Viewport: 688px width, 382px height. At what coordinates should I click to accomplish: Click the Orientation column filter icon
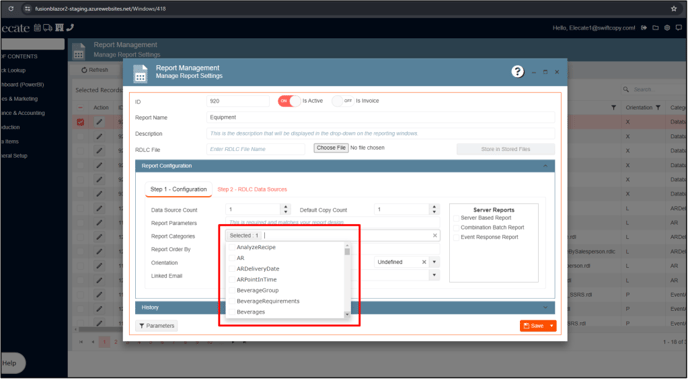click(658, 107)
